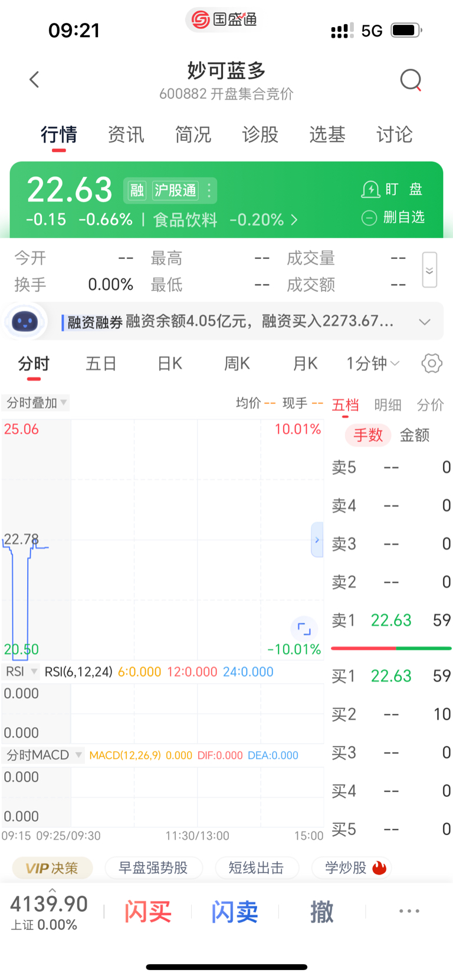This screenshot has width=453, height=980.
Task: Open the 早盘强势股 chip
Action: pos(153,868)
